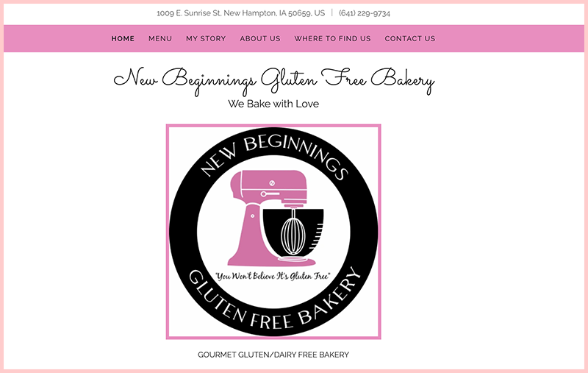
Task: Click the pink mixer logo image
Action: (273, 232)
